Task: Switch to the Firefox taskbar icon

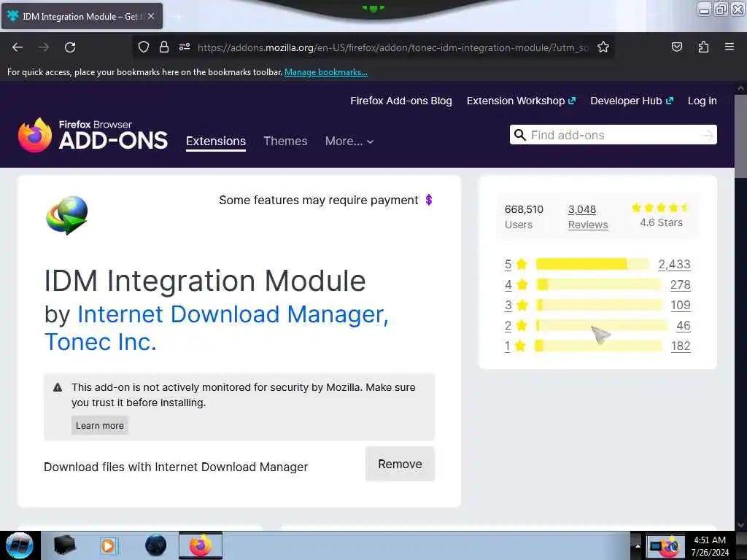Action: click(x=201, y=545)
